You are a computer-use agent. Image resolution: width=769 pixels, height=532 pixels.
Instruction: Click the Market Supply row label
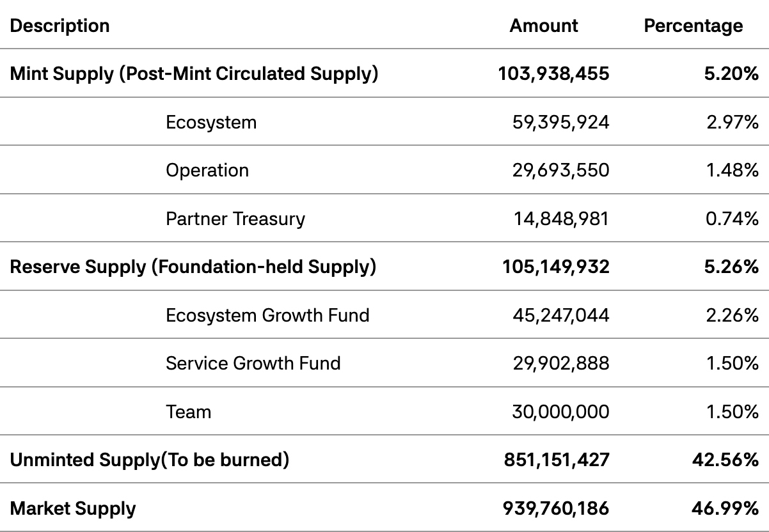[x=73, y=508]
